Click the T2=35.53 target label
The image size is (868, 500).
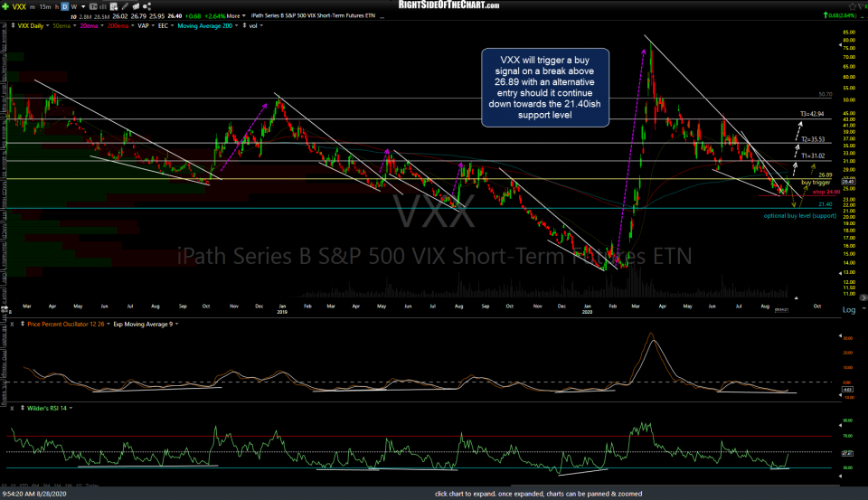click(x=813, y=139)
